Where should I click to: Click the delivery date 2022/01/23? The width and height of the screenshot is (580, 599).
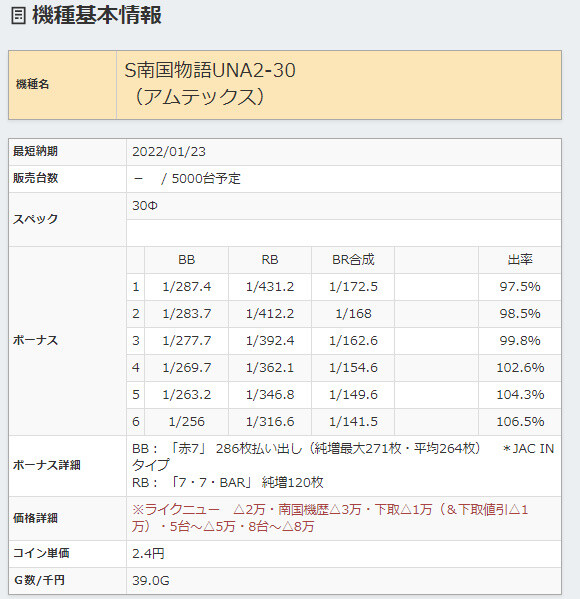pos(169,152)
